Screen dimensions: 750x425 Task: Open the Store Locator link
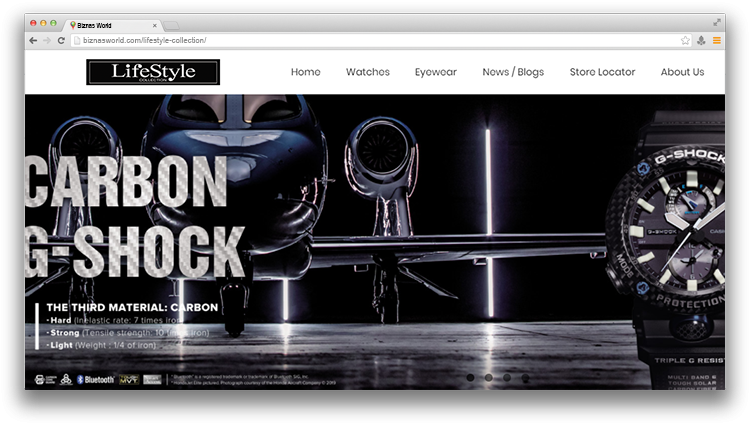602,72
